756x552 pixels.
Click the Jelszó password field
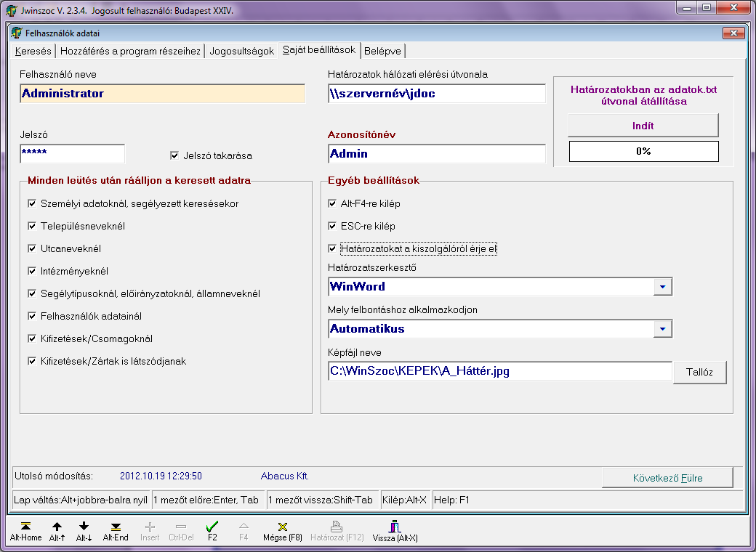pyautogui.click(x=72, y=154)
